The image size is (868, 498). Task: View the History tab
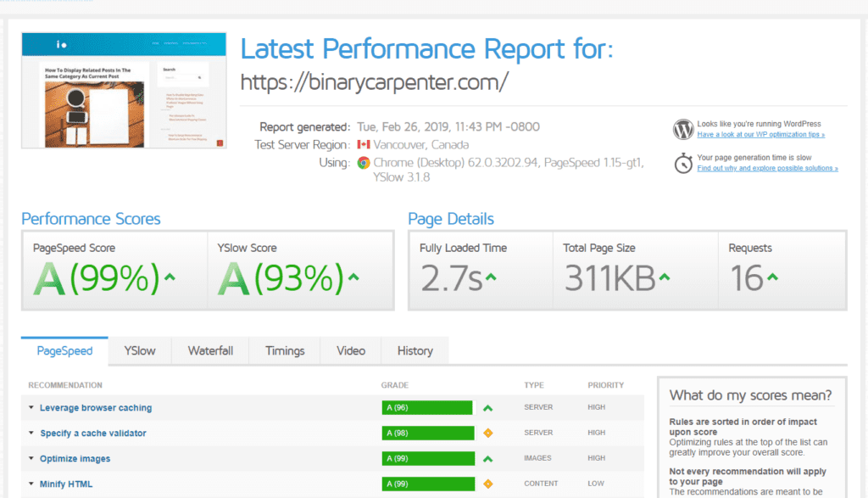[x=415, y=350]
